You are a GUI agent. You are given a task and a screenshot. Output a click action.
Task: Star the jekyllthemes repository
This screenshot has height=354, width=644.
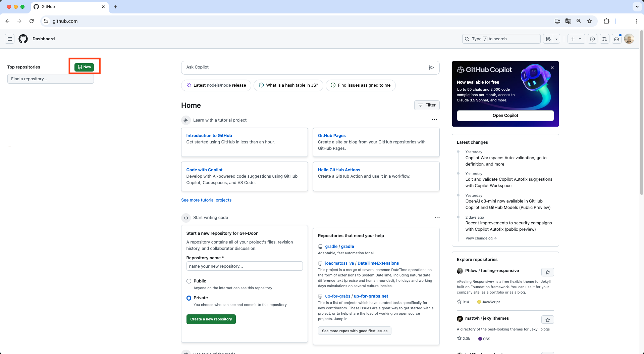(x=547, y=320)
